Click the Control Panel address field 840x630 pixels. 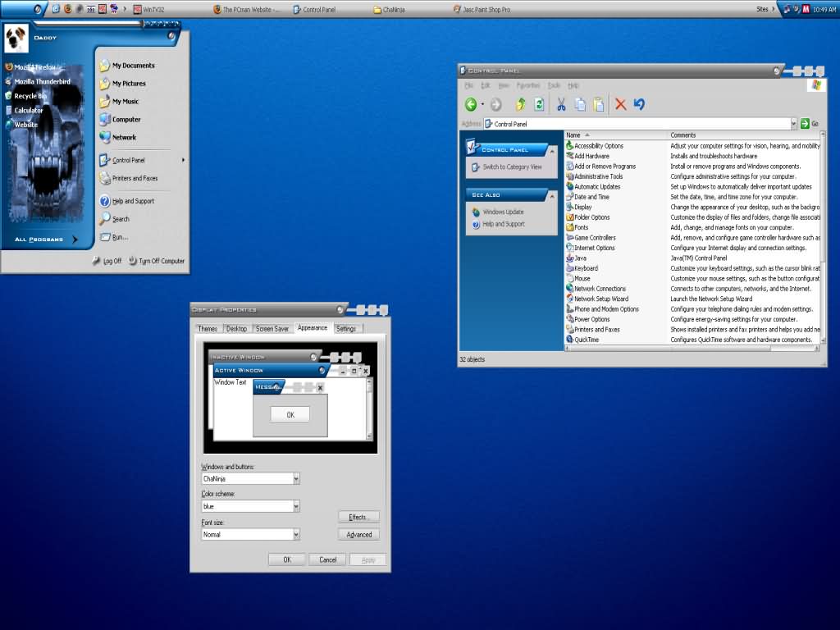pyautogui.click(x=637, y=124)
